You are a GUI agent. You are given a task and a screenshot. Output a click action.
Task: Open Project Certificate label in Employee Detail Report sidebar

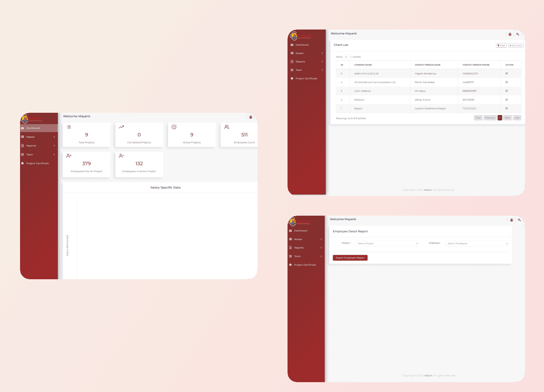(305, 265)
